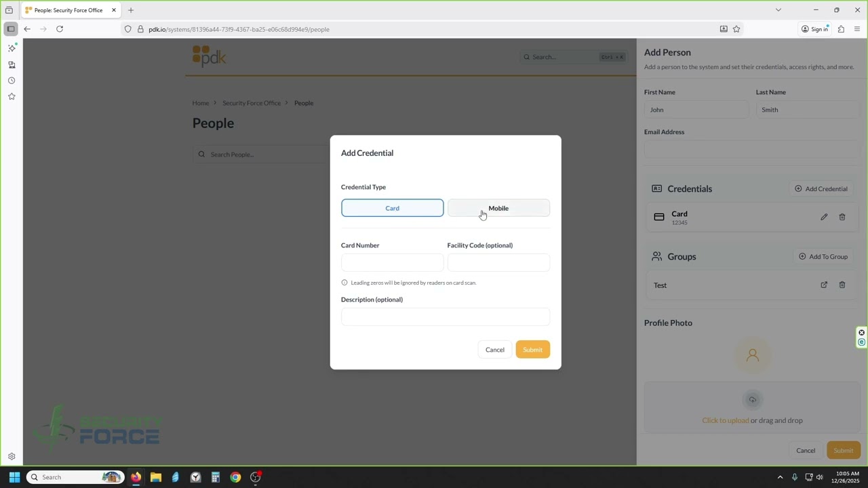868x488 pixels.
Task: Select the Mobile credential type
Action: point(498,208)
